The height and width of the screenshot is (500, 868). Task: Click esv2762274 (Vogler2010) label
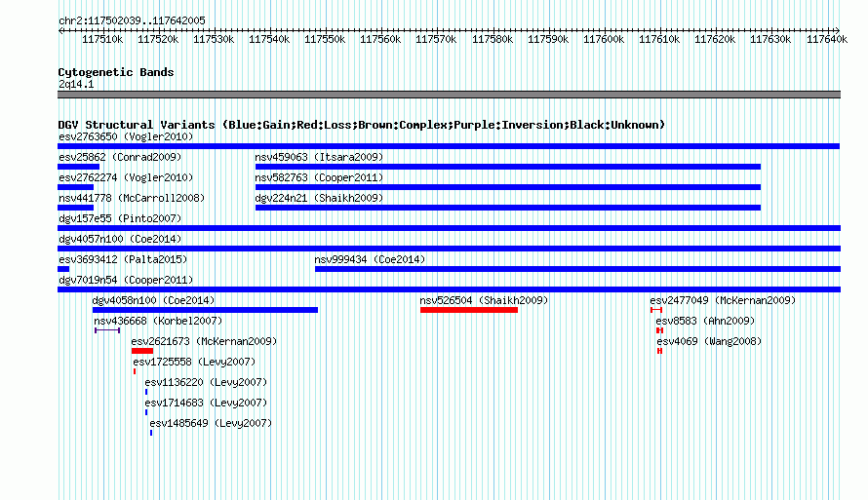tap(126, 177)
